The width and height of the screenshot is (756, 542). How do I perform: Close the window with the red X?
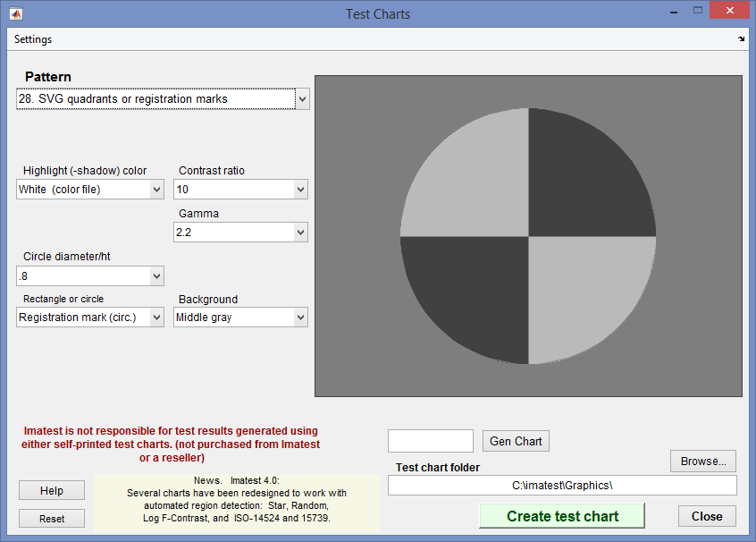point(729,11)
